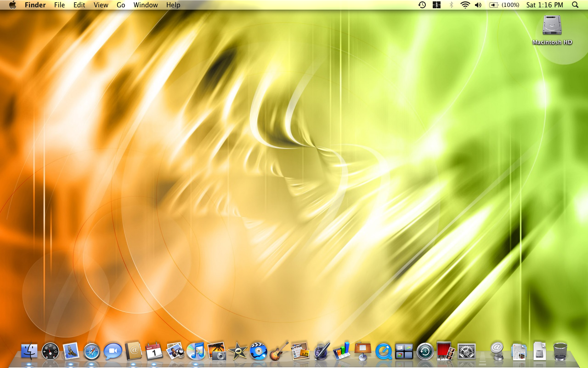Open Spotlight search magnifier
This screenshot has height=368, width=588.
pos(575,5)
